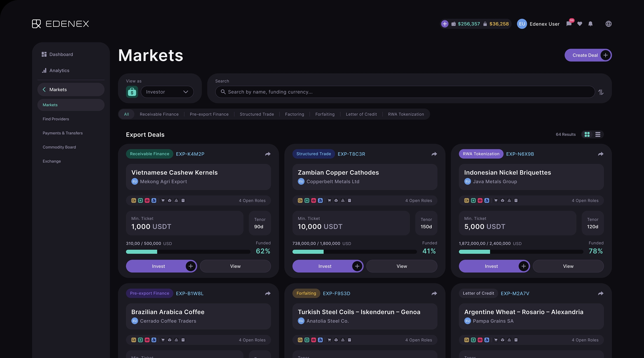Switch to list view layout
Viewport: 644px width, 358px height.
598,134
